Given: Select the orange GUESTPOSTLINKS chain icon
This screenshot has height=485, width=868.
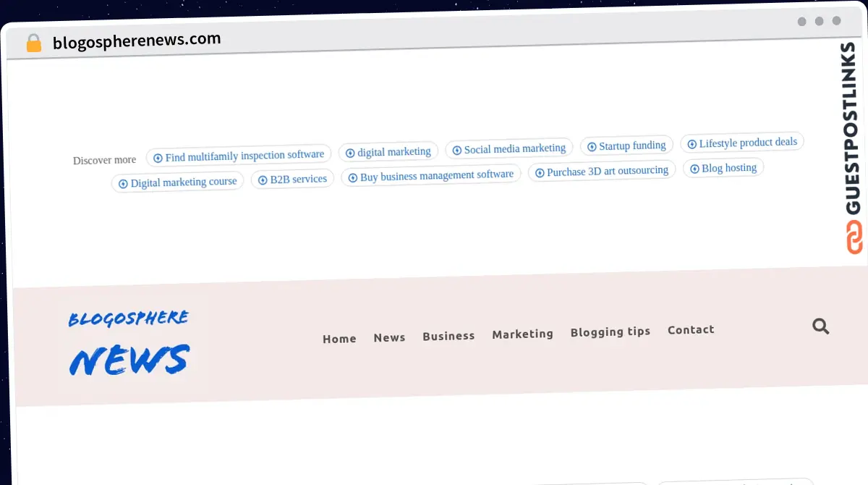Looking at the screenshot, I should coord(854,235).
